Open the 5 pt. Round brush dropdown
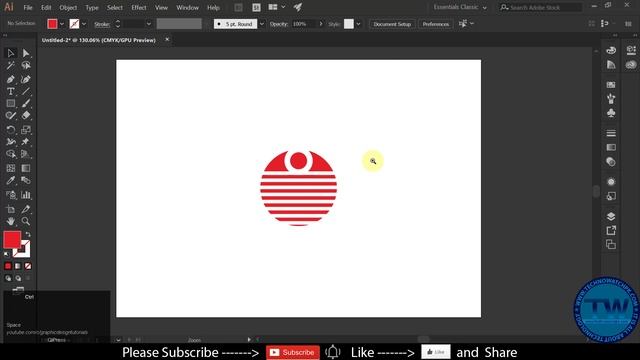The image size is (640, 360). tap(262, 24)
